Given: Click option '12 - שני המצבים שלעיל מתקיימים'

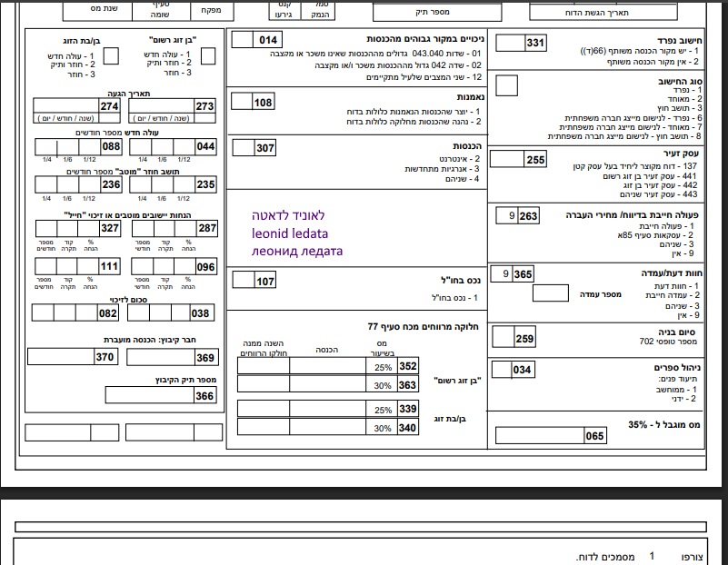Looking at the screenshot, I should click(x=424, y=77).
